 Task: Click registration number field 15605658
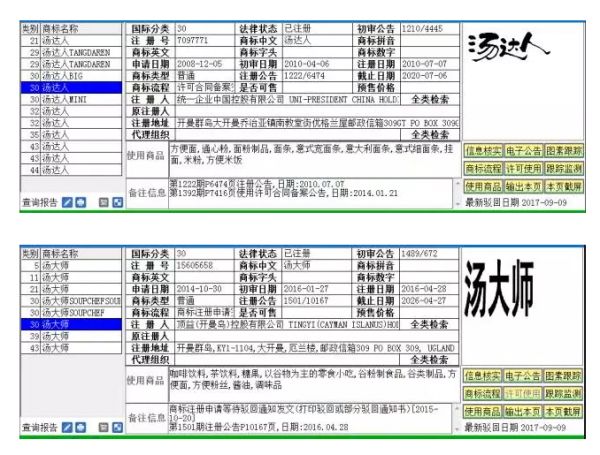(205, 266)
